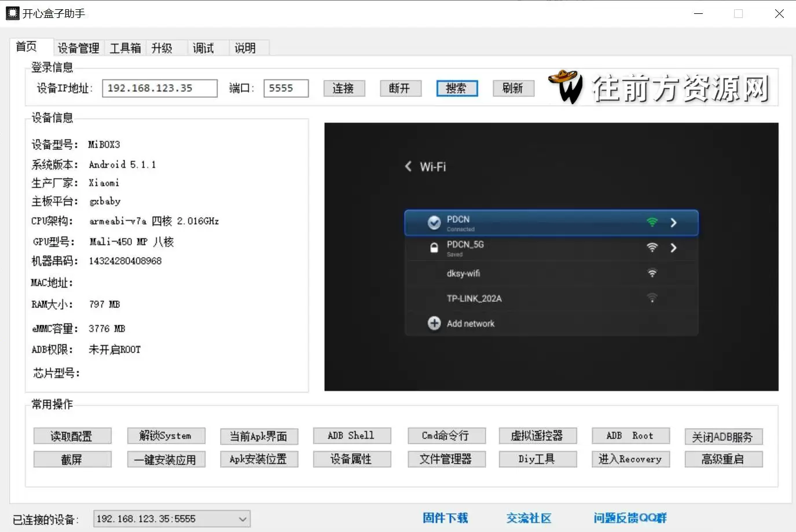
Task: Click the 高级重启 button
Action: (724, 459)
